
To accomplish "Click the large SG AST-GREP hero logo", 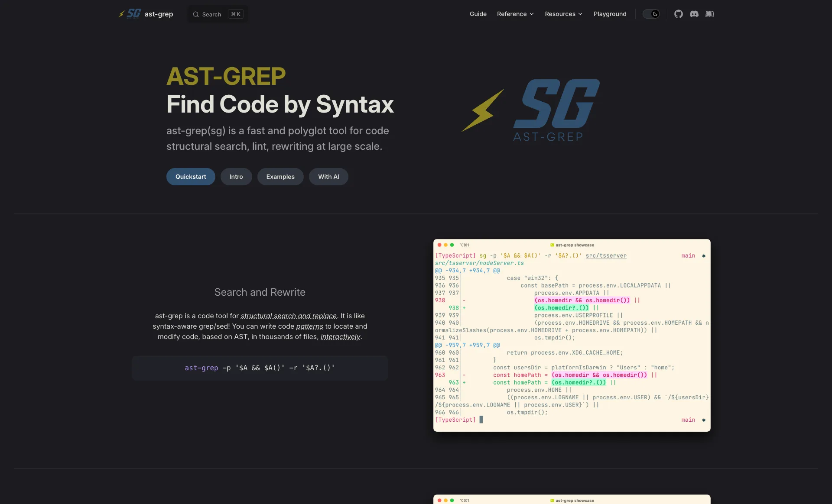I will (x=530, y=110).
